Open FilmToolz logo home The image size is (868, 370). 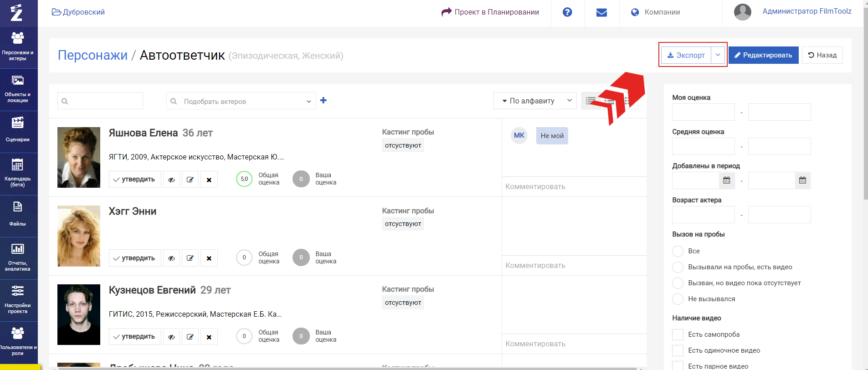point(17,13)
